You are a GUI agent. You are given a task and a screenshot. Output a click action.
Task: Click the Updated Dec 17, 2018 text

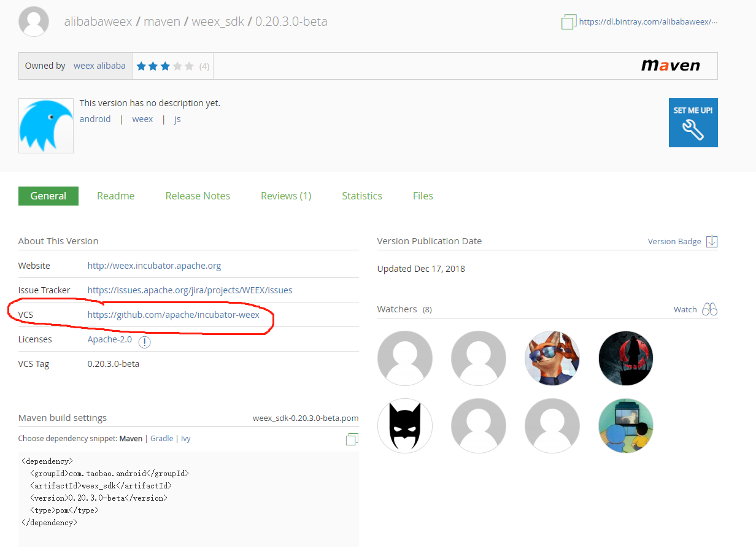421,269
